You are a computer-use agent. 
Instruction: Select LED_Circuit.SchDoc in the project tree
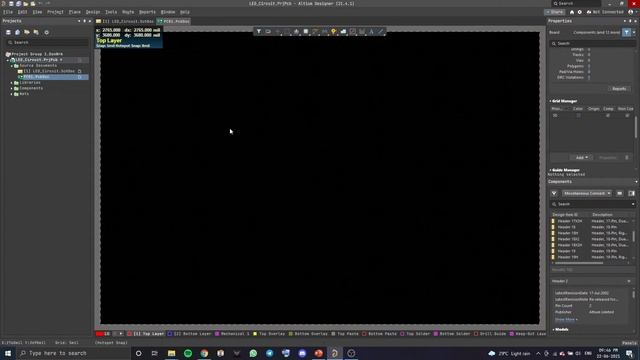coord(49,71)
